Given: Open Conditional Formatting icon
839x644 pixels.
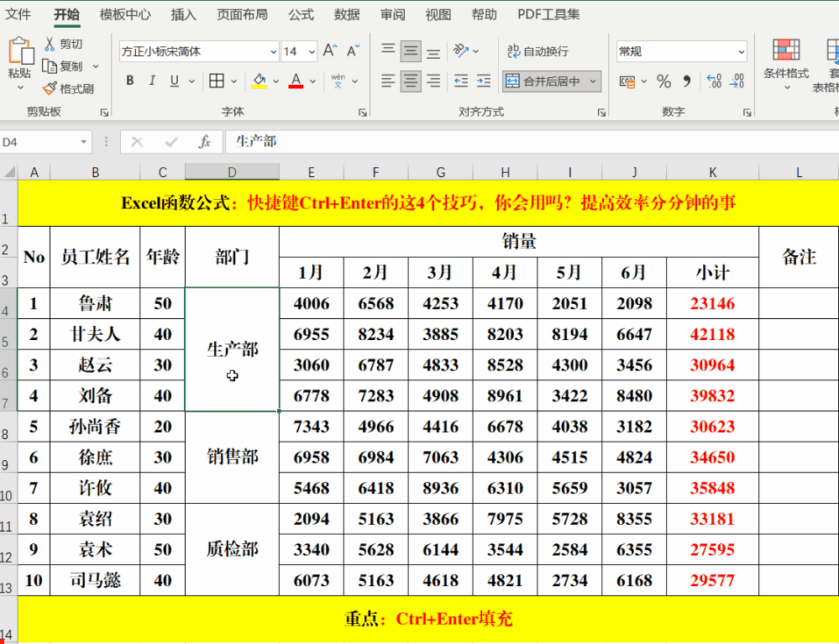Looking at the screenshot, I should pyautogui.click(x=786, y=50).
